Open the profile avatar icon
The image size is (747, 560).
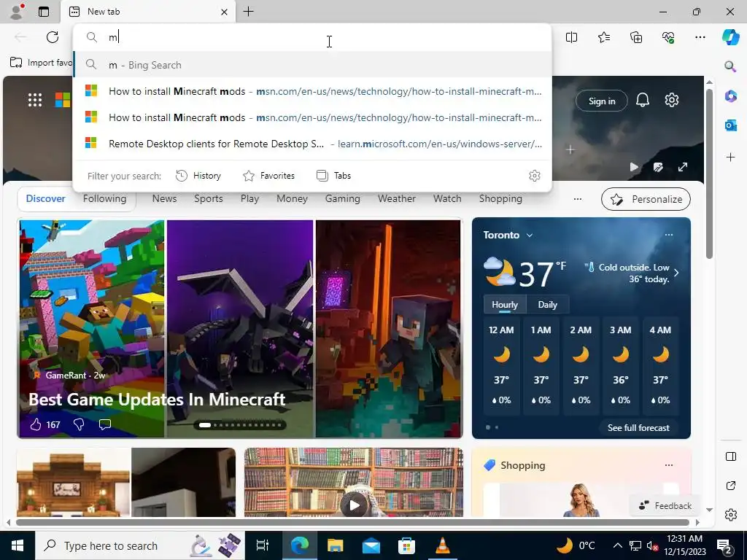[x=16, y=12]
